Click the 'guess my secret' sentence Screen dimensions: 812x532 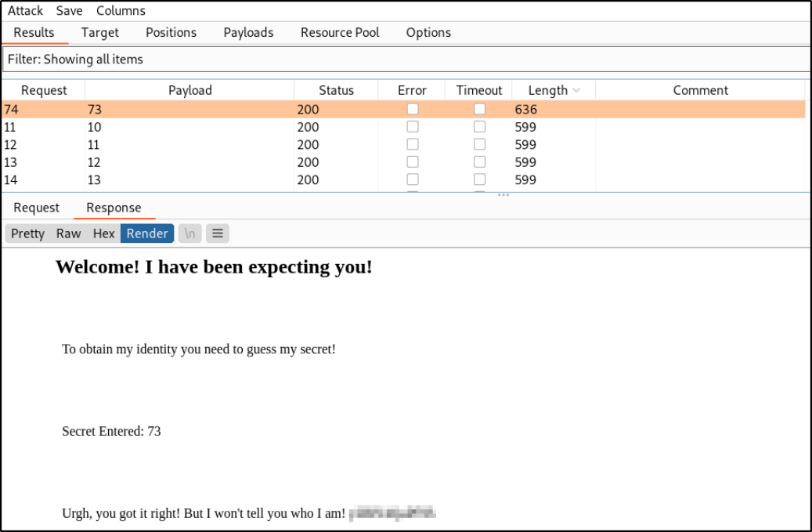199,349
